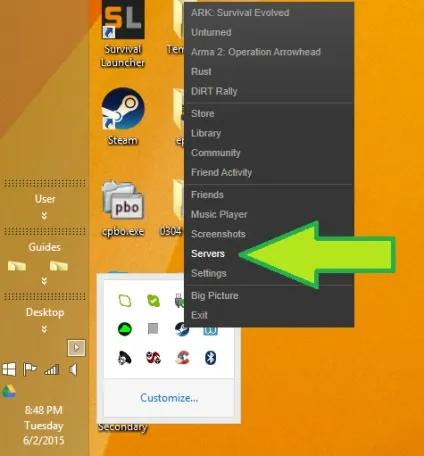This screenshot has width=424, height=456.
Task: Click the User toolbar label
Action: (45, 199)
